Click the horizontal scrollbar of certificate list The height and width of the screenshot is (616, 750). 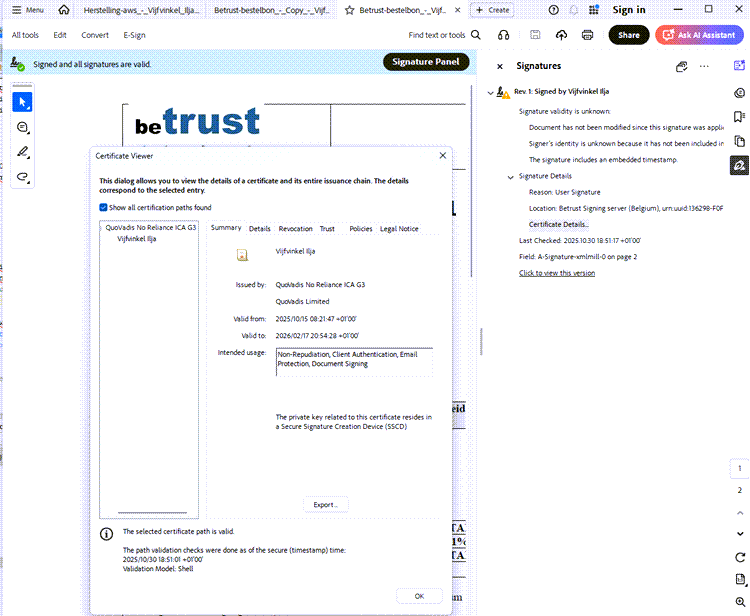point(152,513)
